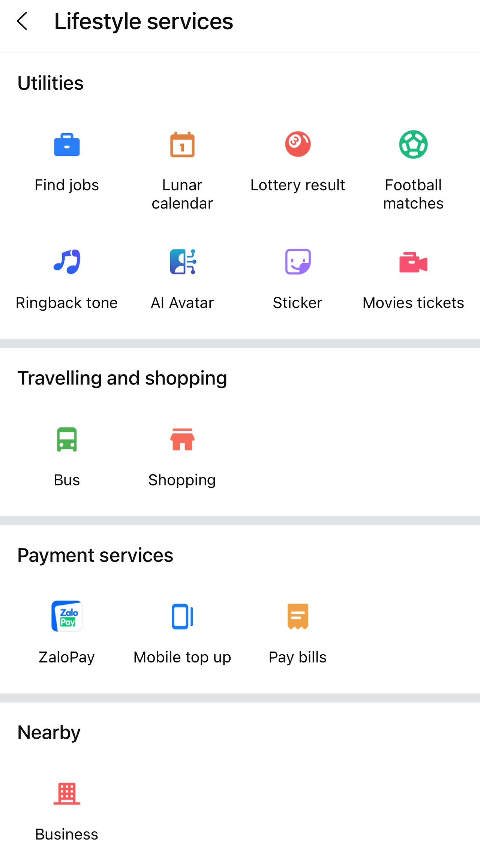Open the Lunar calendar icon

pyautogui.click(x=182, y=145)
